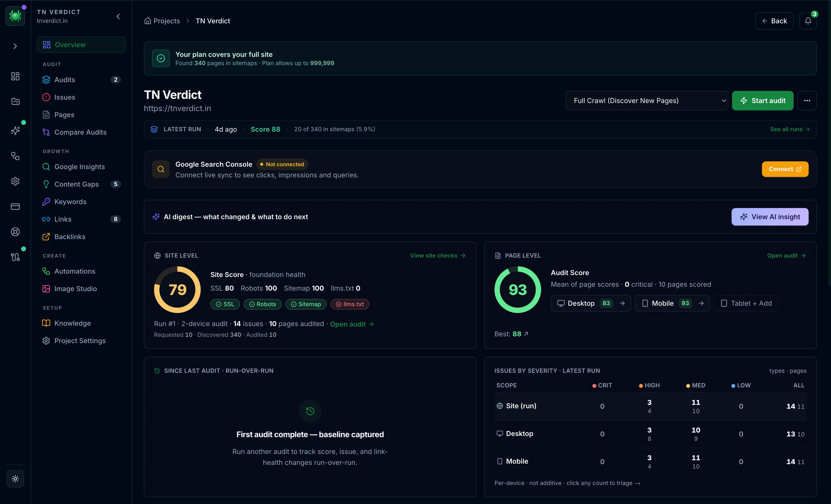The width and height of the screenshot is (831, 504).
Task: Open the dashboard grid icon in left rail
Action: click(15, 76)
